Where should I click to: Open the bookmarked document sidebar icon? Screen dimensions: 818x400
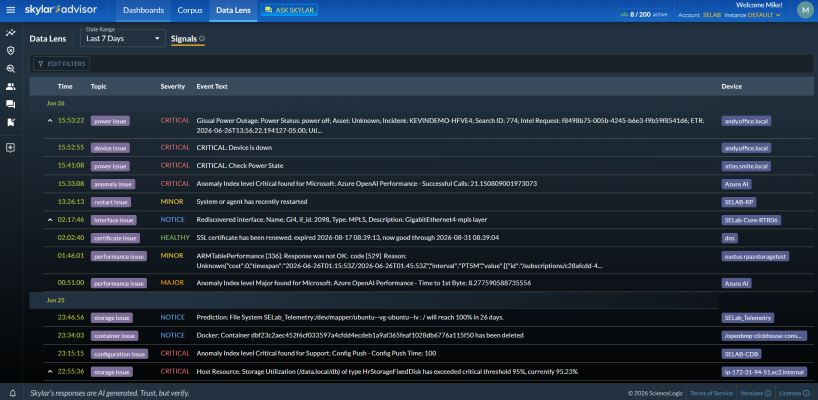point(10,123)
